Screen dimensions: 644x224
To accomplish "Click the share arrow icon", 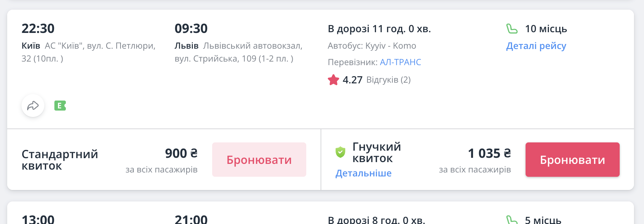I will [x=33, y=106].
